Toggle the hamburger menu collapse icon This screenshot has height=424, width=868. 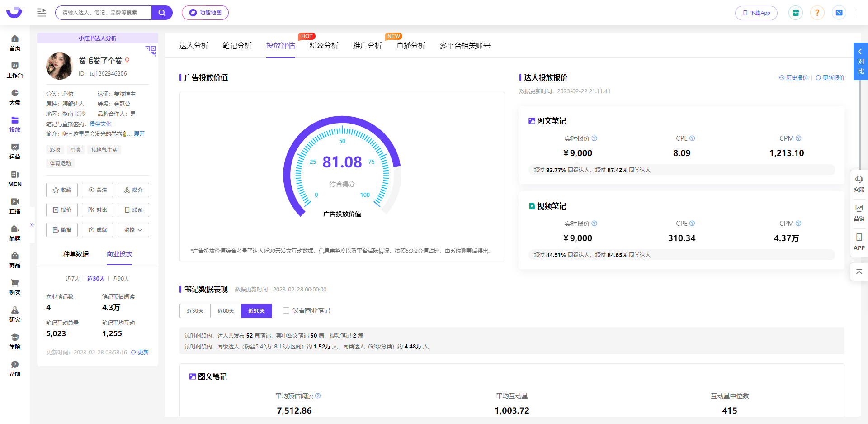coord(42,13)
